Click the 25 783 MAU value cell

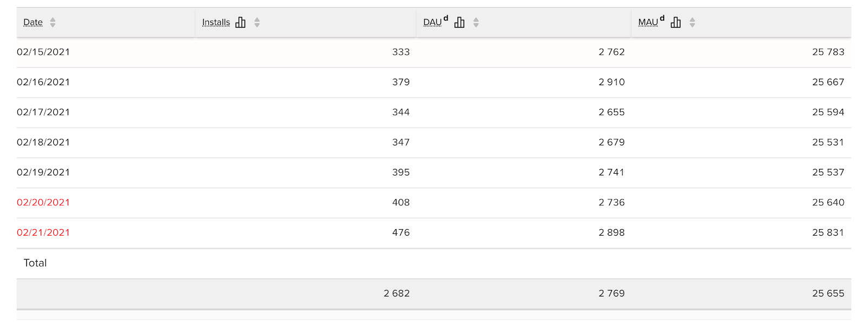(x=828, y=52)
